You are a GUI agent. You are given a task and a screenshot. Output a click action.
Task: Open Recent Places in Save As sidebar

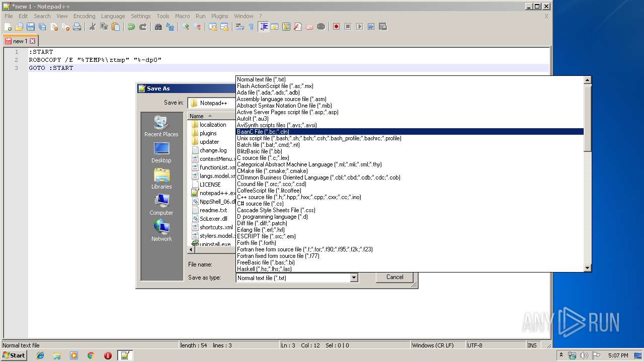[162, 127]
